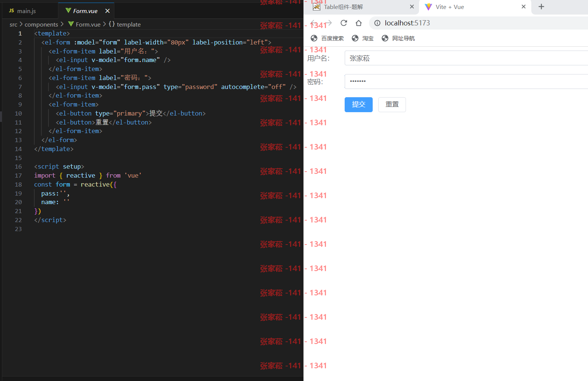The height and width of the screenshot is (381, 588).
Task: Click the globe icon beside 淘宝
Action: pos(355,38)
